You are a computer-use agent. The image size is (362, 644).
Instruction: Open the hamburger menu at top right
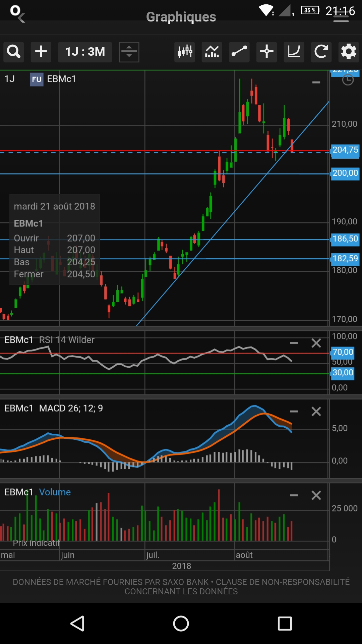tap(341, 17)
